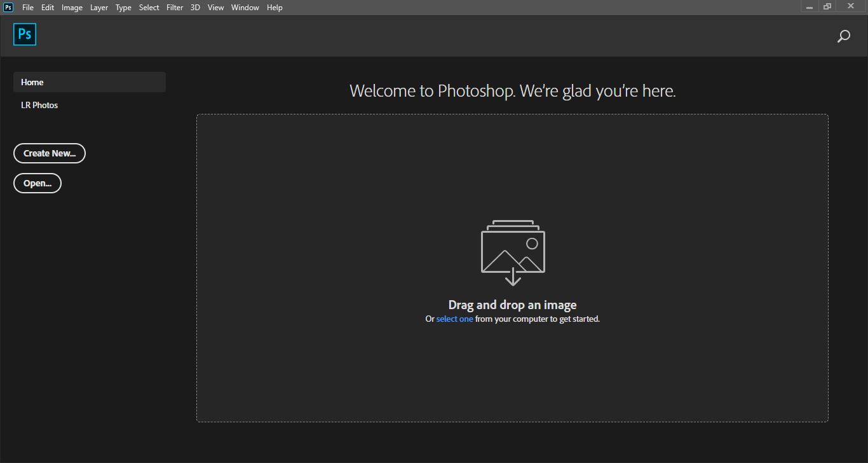Open the Filter menu

(174, 7)
